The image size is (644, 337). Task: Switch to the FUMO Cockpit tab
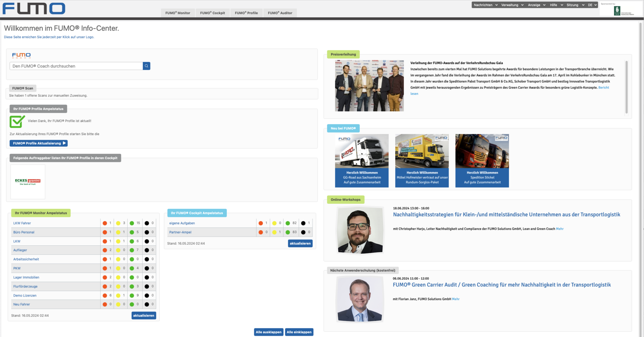[x=213, y=13]
